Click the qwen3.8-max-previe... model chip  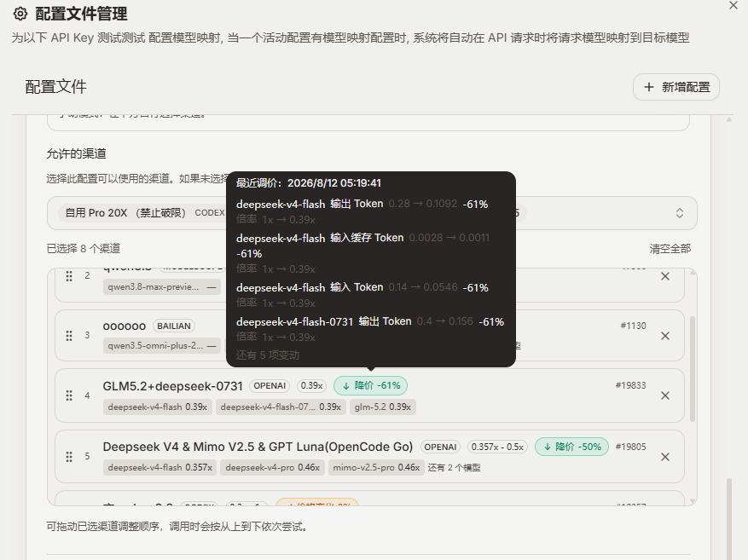(162, 287)
